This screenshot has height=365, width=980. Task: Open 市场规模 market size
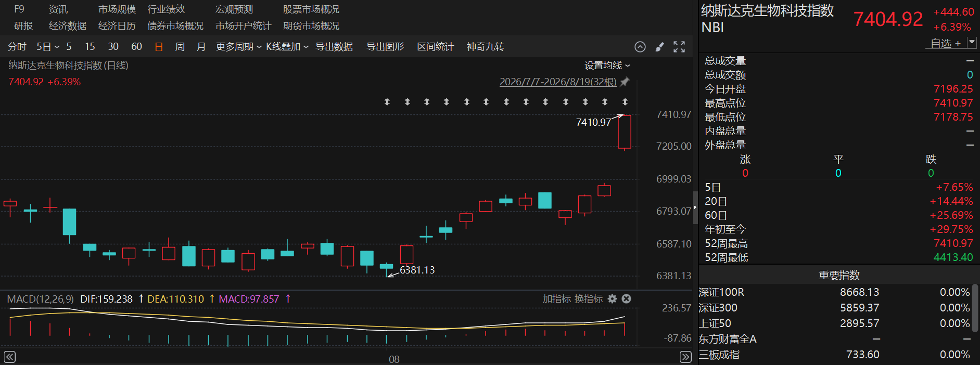(117, 9)
